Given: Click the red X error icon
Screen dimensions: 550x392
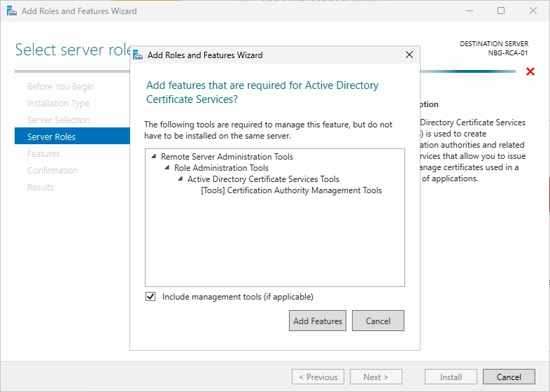Looking at the screenshot, I should (530, 71).
